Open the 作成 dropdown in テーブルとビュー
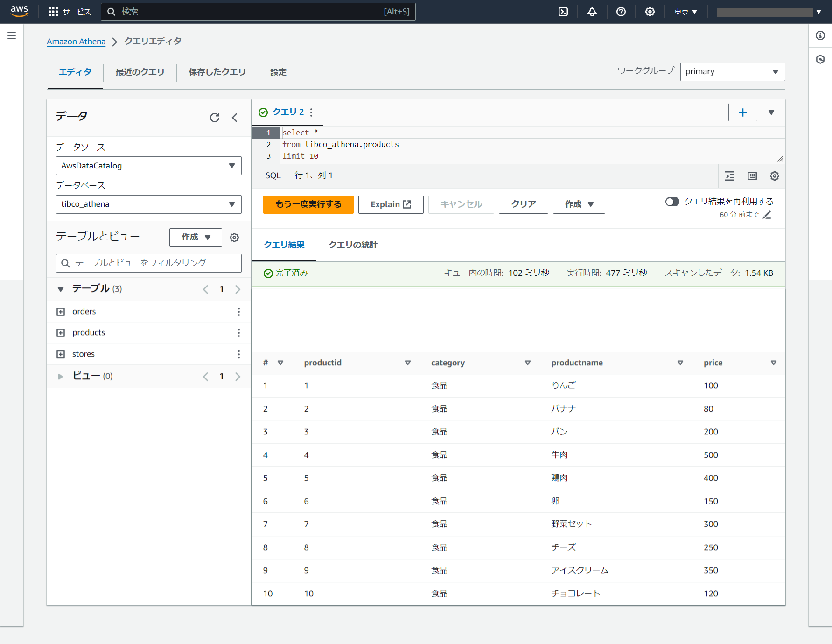The height and width of the screenshot is (644, 832). coord(196,238)
